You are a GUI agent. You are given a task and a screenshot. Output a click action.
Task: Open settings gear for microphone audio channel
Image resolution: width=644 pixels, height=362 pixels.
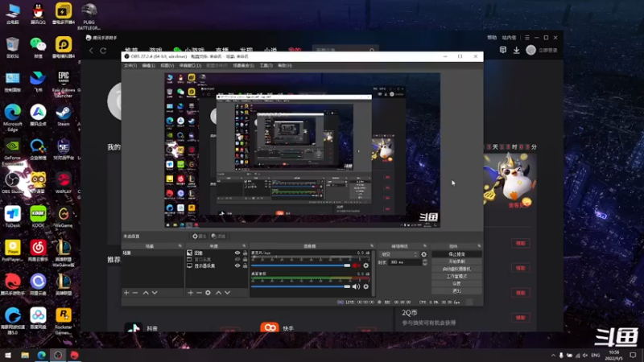(x=366, y=265)
